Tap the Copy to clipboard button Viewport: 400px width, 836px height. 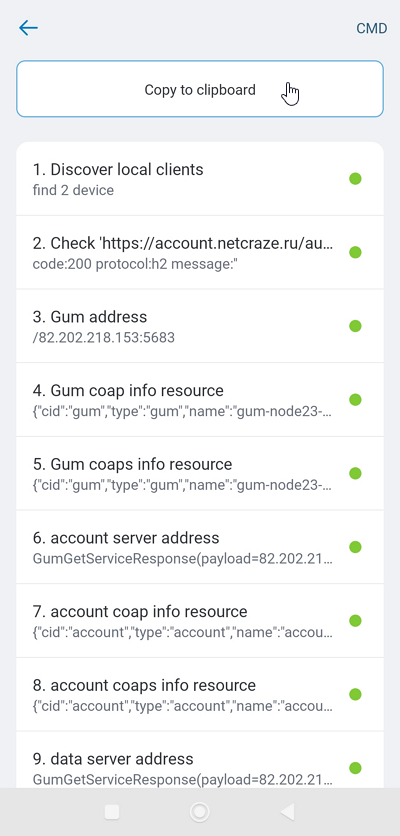(x=200, y=89)
